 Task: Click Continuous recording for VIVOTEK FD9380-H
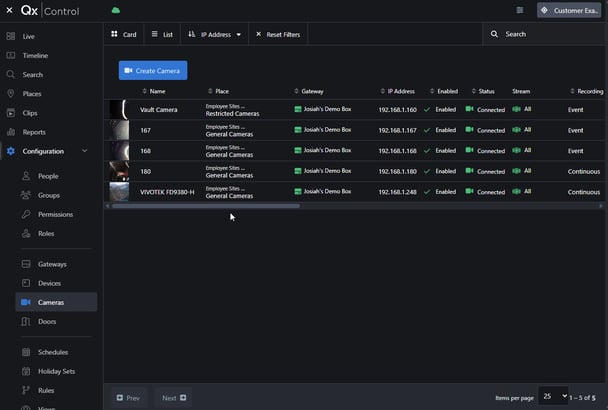tap(584, 192)
